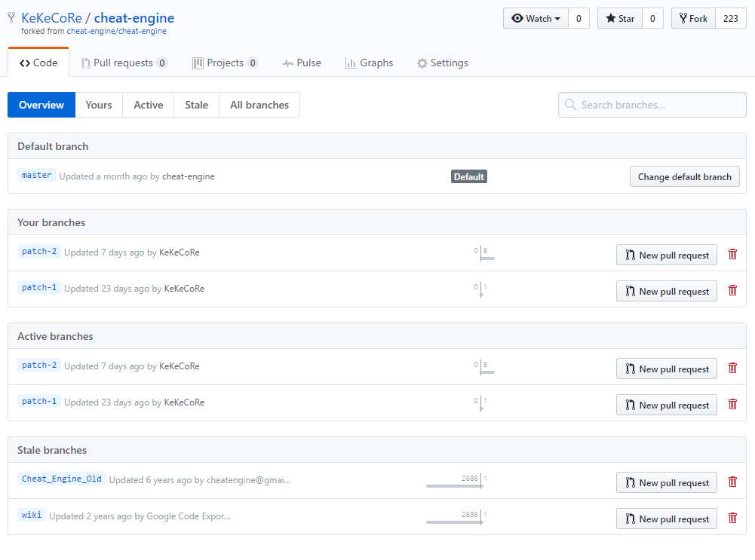Delete the Cheat_Engine_Old branch
This screenshot has width=755, height=560.
[x=732, y=482]
